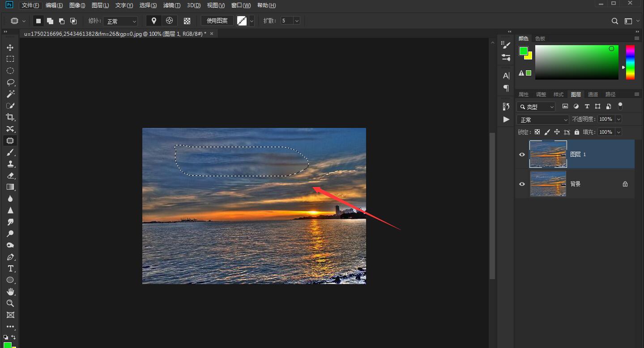Viewport: 644px width, 348px height.
Task: Click the 背景 layer thumbnail
Action: point(548,184)
